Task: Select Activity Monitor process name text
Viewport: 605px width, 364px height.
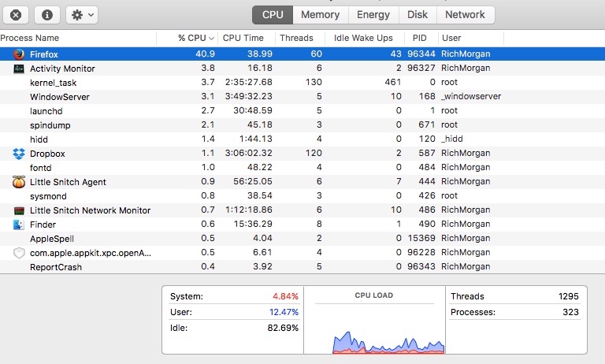Action: pos(62,69)
